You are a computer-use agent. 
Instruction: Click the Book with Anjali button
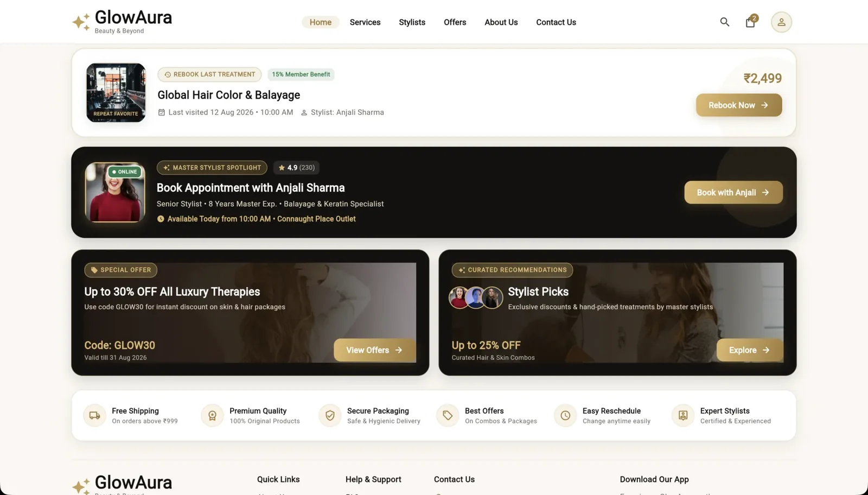[x=733, y=193]
